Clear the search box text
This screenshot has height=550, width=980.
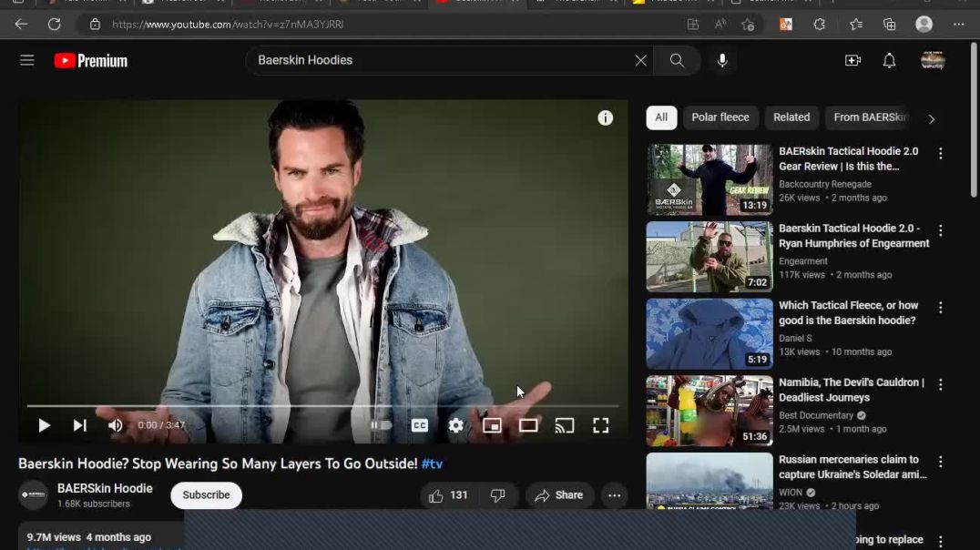640,61
